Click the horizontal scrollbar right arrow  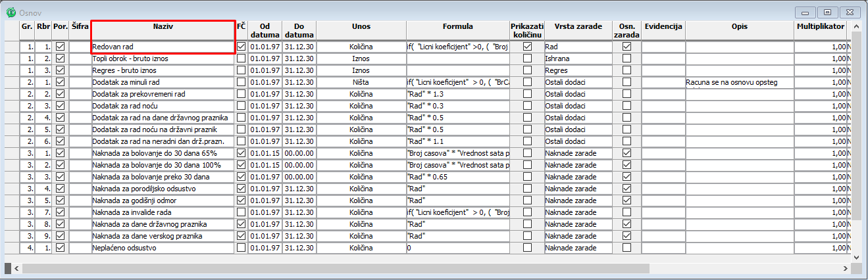coord(846,268)
